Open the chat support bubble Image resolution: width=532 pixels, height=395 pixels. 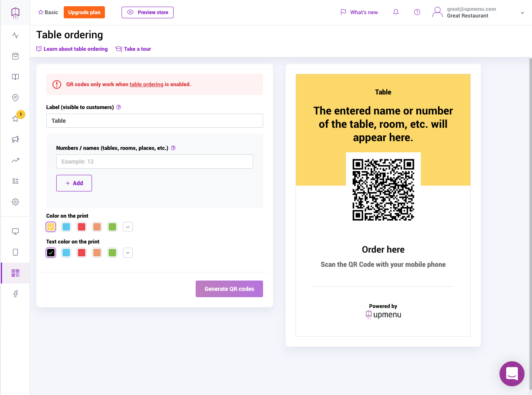512,374
